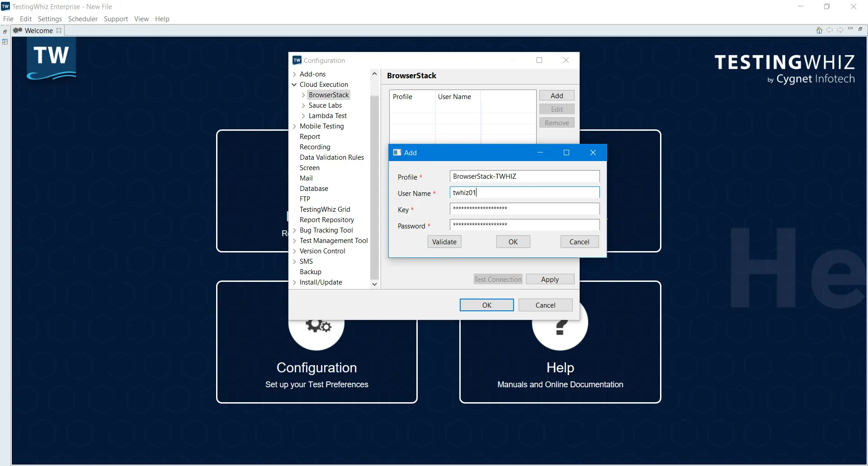Click the Apply button in the BrowserStack panel

tap(550, 280)
